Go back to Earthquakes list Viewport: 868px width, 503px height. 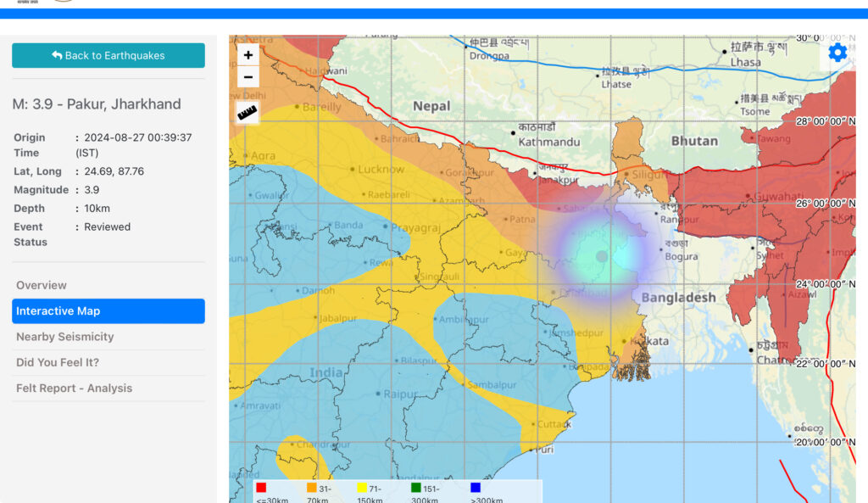pos(108,55)
